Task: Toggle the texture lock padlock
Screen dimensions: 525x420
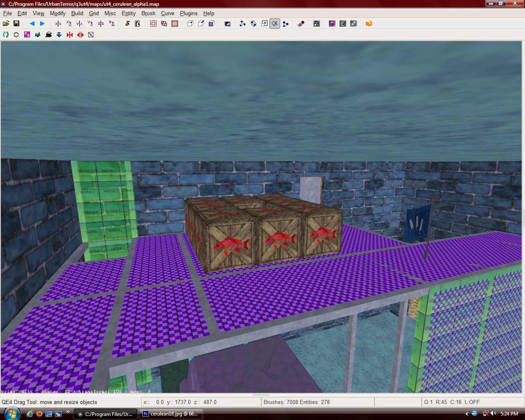Action: pyautogui.click(x=316, y=24)
